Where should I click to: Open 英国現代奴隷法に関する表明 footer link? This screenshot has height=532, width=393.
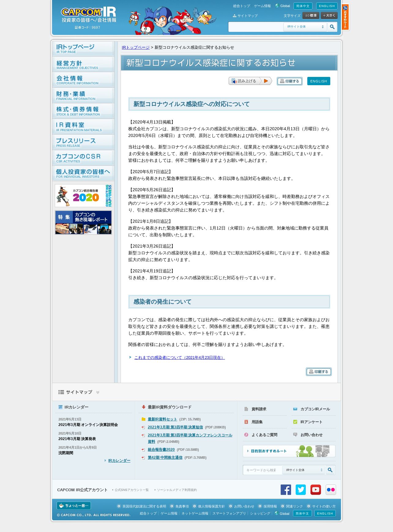pyautogui.click(x=144, y=506)
